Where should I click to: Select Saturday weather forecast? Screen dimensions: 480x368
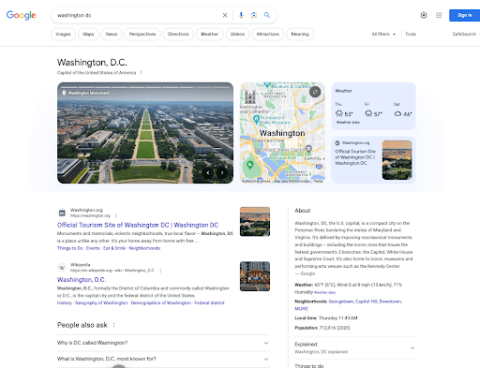coord(403,111)
